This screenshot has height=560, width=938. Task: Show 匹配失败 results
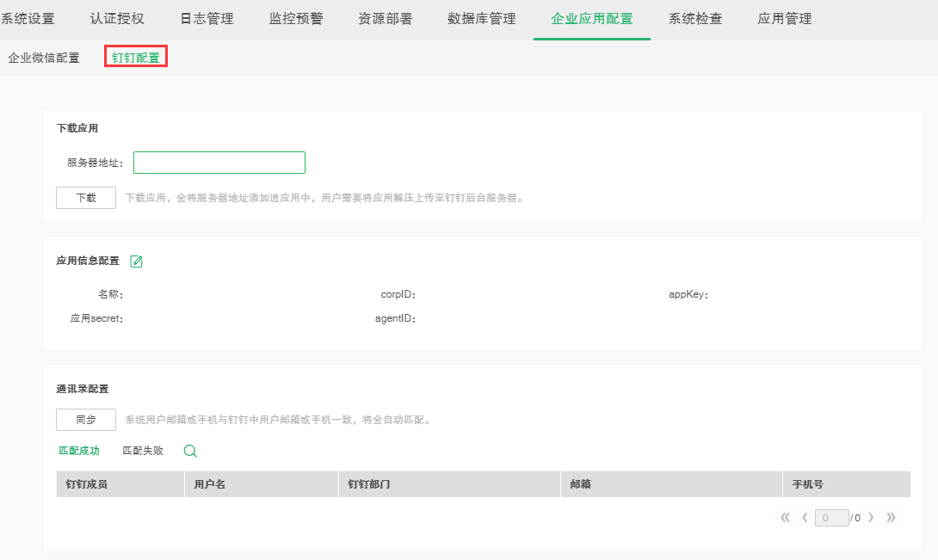[143, 451]
